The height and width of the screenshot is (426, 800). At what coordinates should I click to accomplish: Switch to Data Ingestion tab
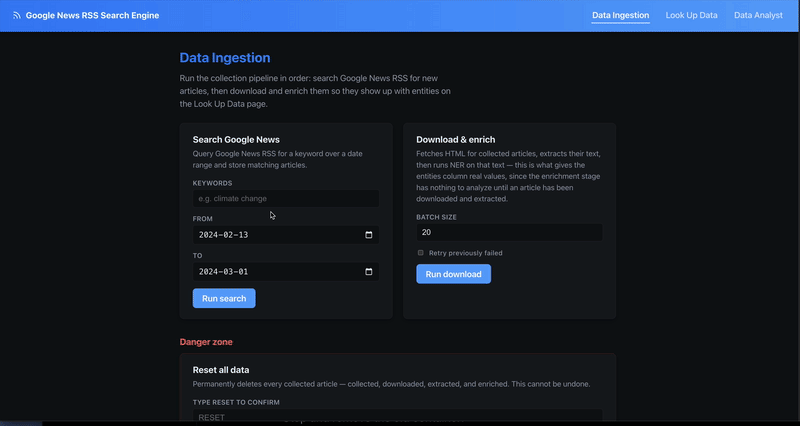click(620, 15)
